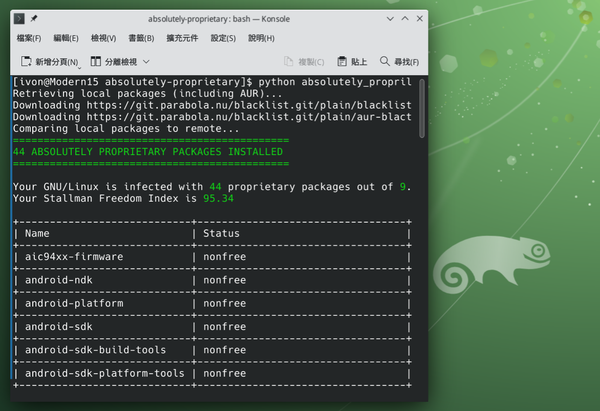
Task: Click 'android-ndk' package name
Action: (59, 280)
